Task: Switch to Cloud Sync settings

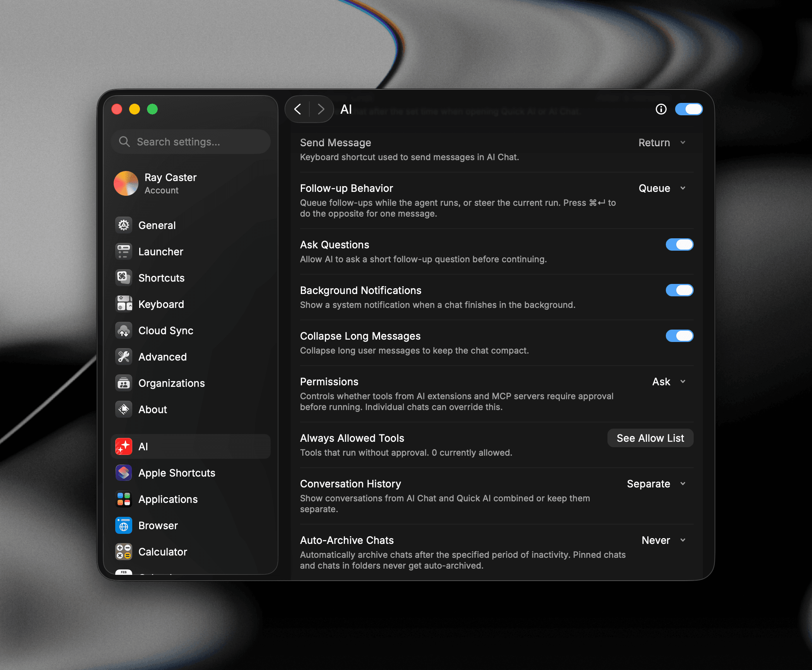Action: coord(191,330)
